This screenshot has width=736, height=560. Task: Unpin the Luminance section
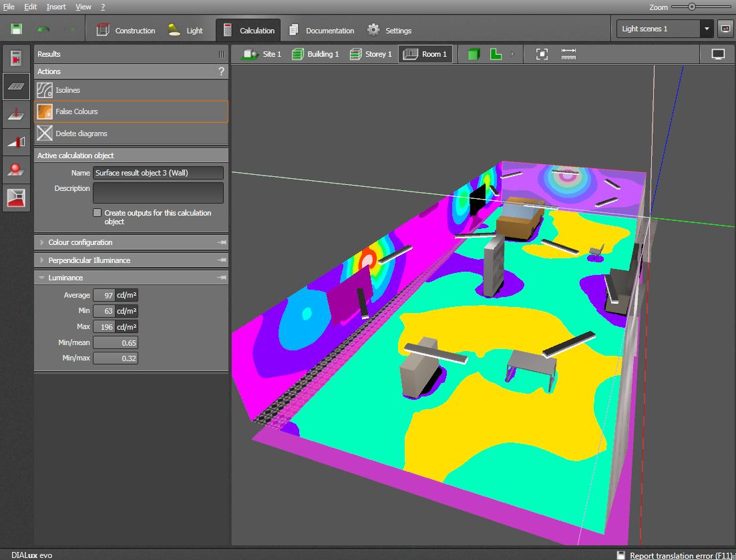click(222, 278)
